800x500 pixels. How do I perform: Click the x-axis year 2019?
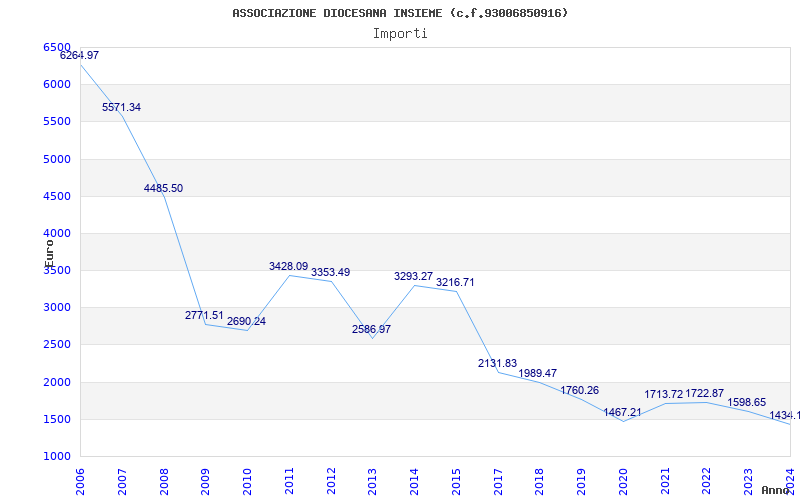582,482
